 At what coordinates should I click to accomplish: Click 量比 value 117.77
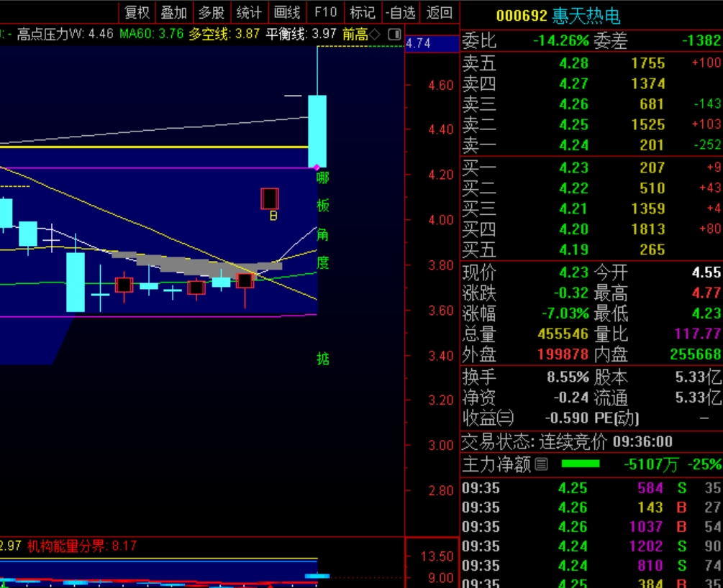(697, 334)
